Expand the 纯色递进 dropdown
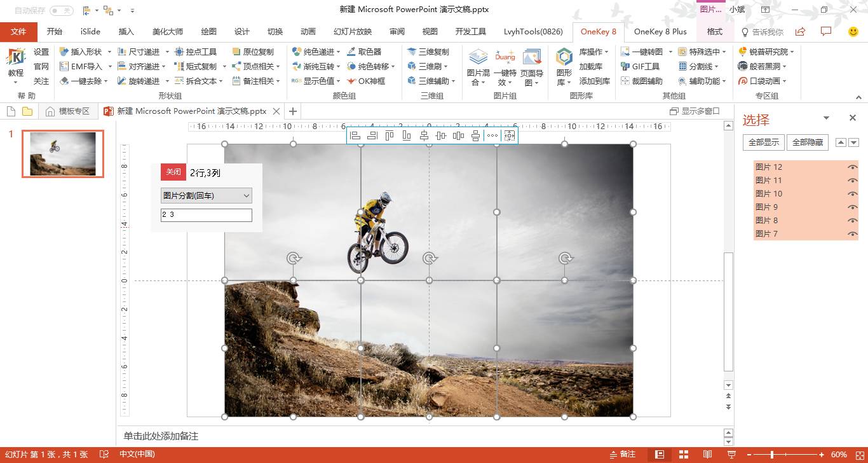Screen dimensions: 868x463 (x=339, y=52)
